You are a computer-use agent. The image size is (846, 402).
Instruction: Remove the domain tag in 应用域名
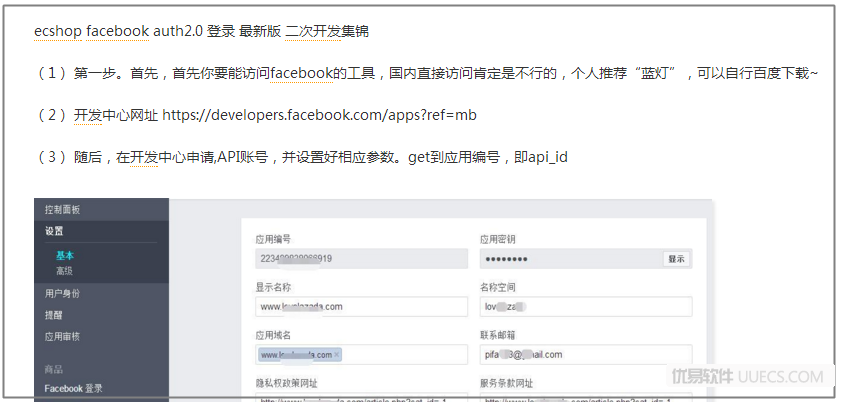(x=337, y=355)
